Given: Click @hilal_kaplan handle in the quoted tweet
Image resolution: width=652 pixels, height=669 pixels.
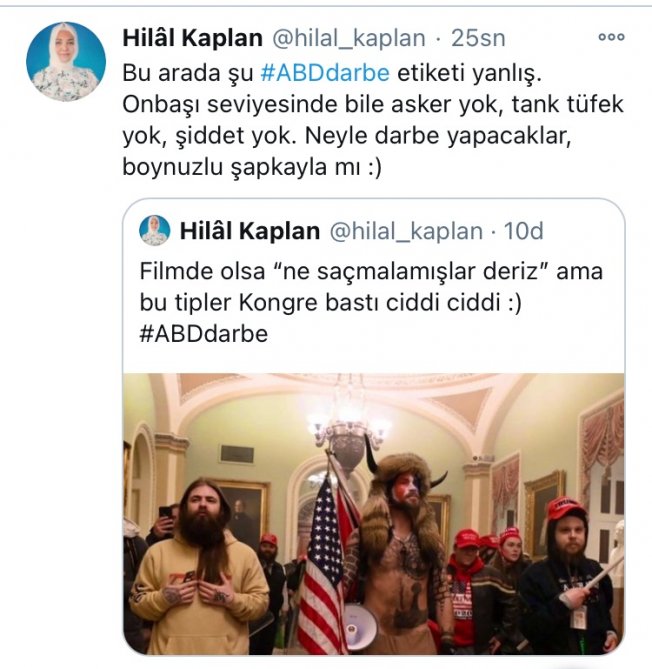Looking at the screenshot, I should [406, 232].
